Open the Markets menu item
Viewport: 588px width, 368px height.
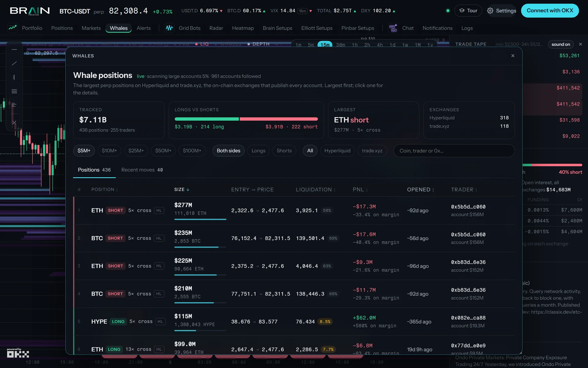click(x=91, y=28)
